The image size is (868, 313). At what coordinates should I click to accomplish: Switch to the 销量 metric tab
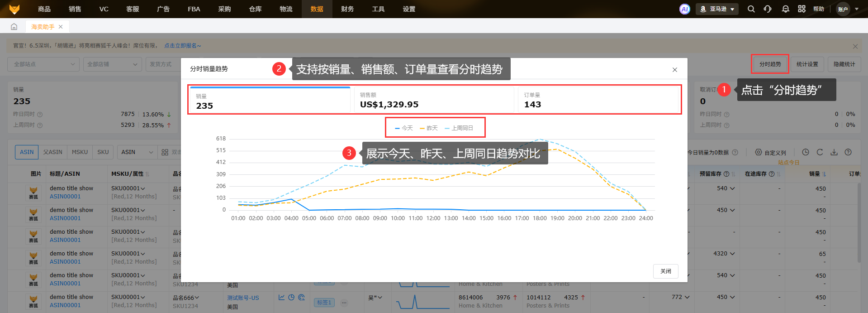(270, 100)
